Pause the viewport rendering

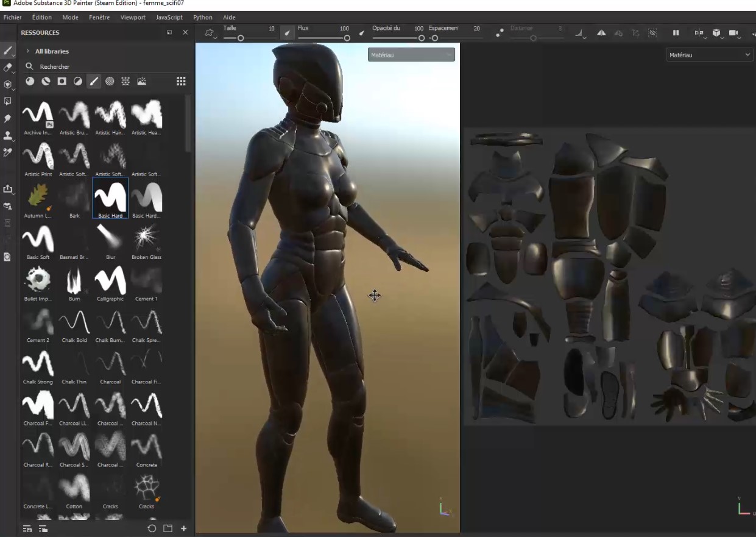click(x=676, y=33)
